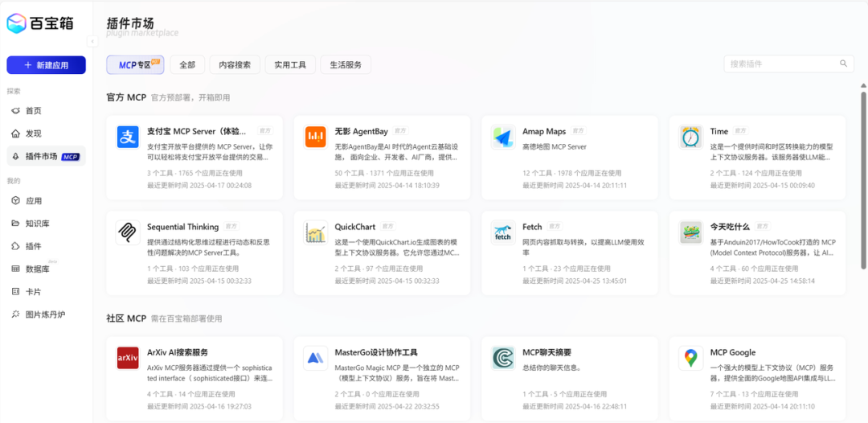Open the Fetch plugin title
The width and height of the screenshot is (868, 423).
click(x=532, y=227)
